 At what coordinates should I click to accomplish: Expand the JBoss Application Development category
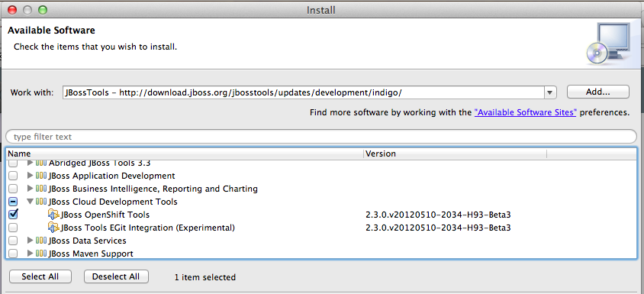point(30,176)
